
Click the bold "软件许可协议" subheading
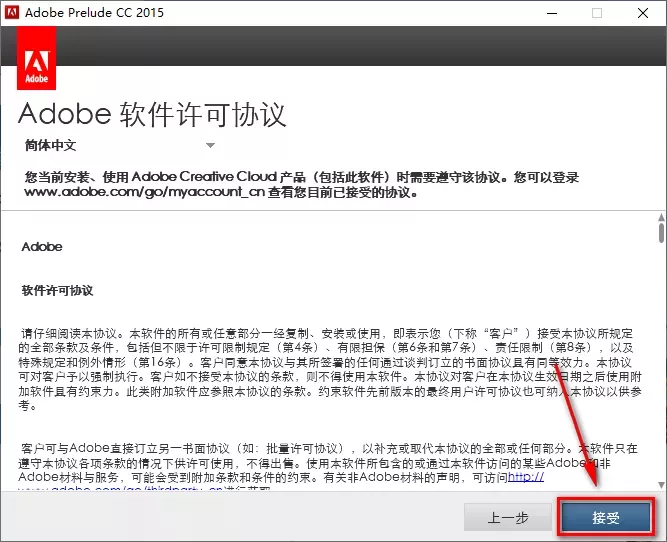[57, 290]
